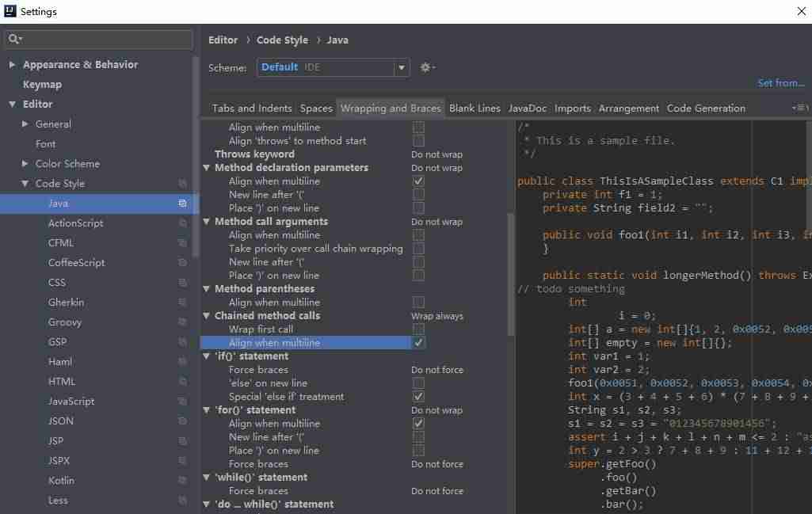This screenshot has width=812, height=514.
Task: Click the scheme icon beside CFML
Action: (182, 243)
